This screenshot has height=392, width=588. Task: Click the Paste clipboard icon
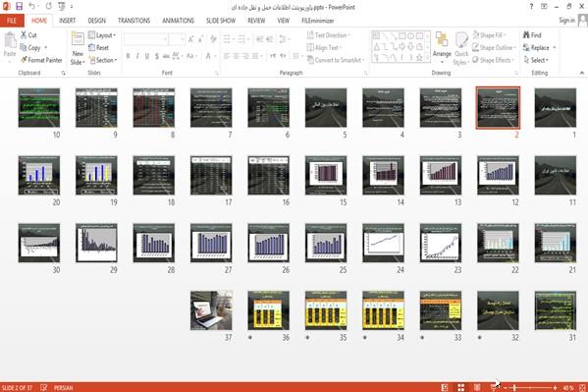click(10, 41)
